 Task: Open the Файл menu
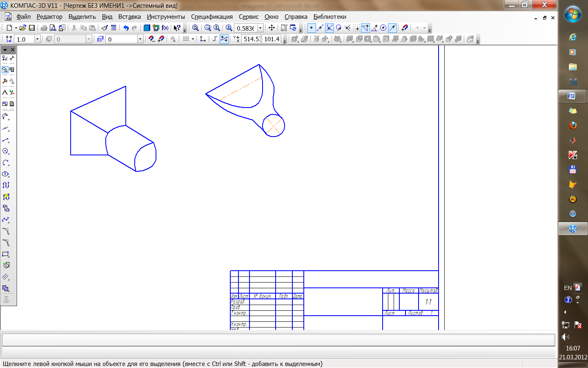24,17
